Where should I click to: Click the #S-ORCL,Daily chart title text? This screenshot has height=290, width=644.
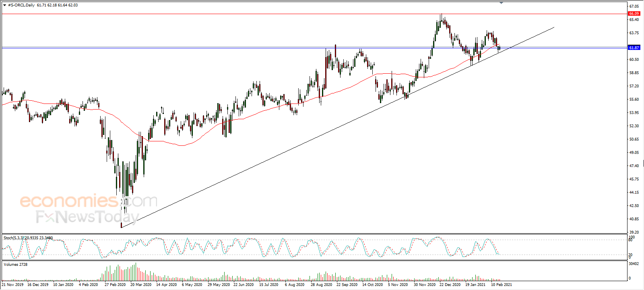21,5
